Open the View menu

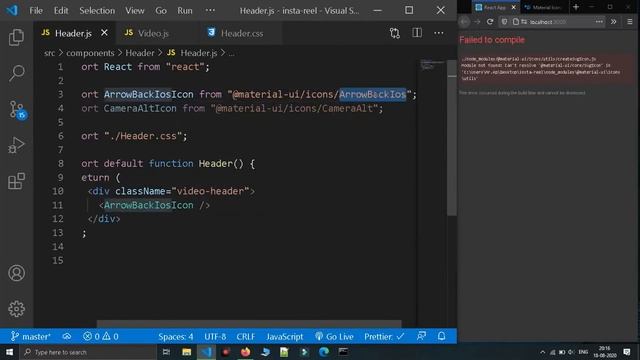click(x=135, y=11)
